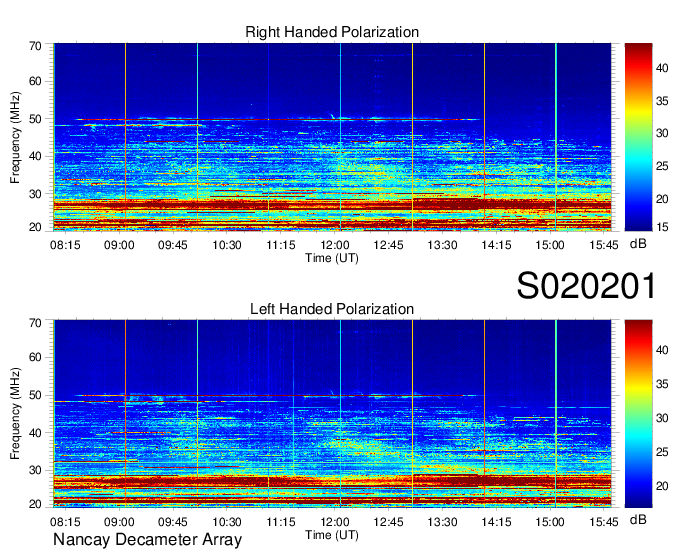Click the 30 dB value on Left Handed colorbar
This screenshot has height=552, width=680.
coord(662,418)
